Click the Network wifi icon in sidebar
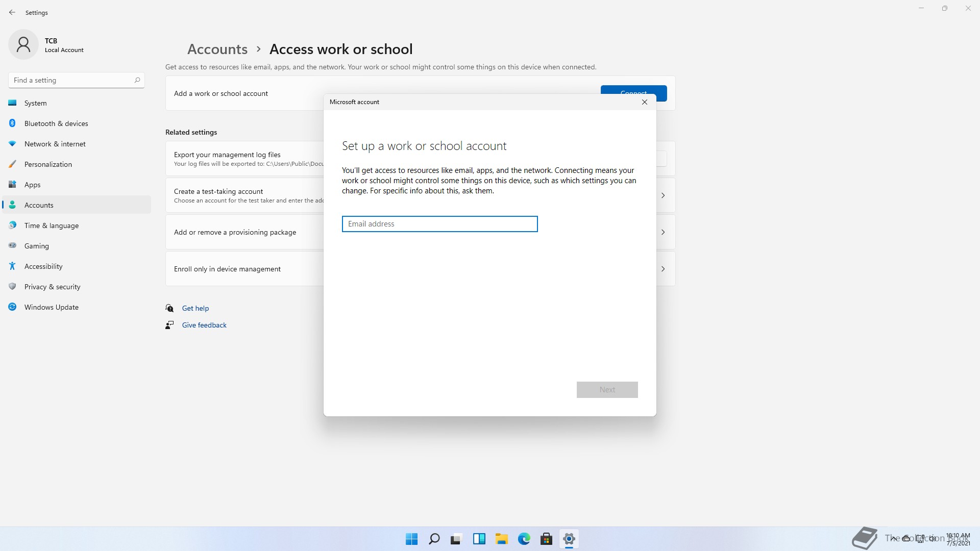Viewport: 980px width, 551px height. (x=13, y=144)
